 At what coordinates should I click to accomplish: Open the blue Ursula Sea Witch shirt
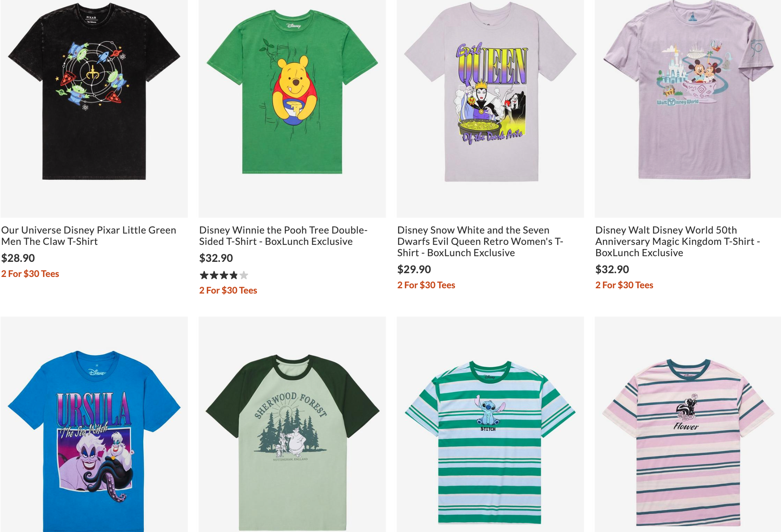pyautogui.click(x=94, y=424)
